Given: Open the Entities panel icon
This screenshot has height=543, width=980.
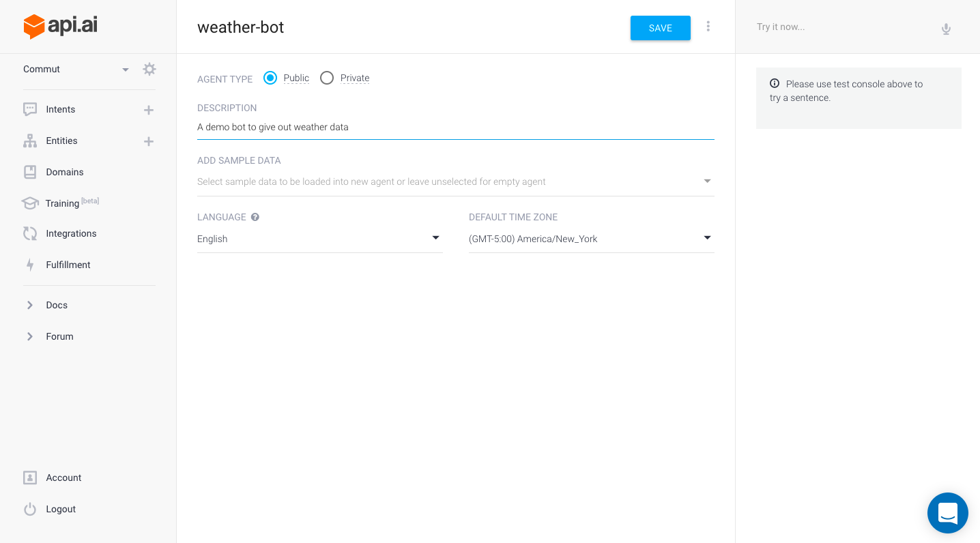Looking at the screenshot, I should (x=29, y=141).
